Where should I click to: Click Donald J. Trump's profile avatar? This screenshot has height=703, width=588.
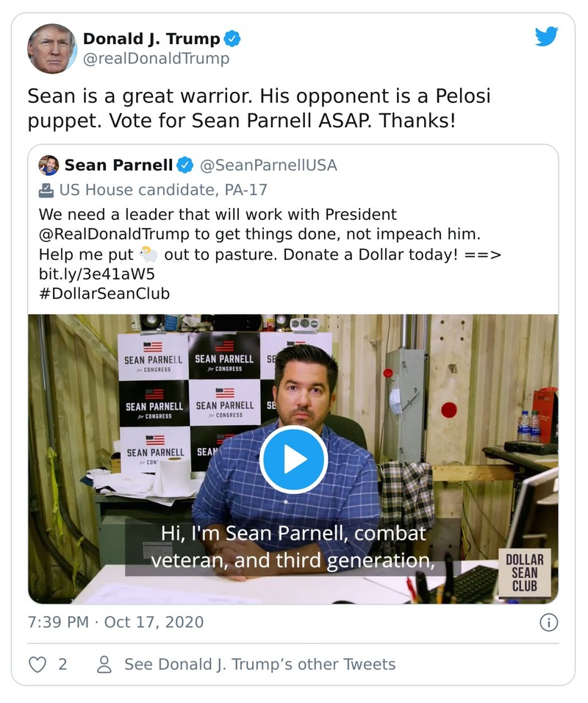(x=51, y=49)
